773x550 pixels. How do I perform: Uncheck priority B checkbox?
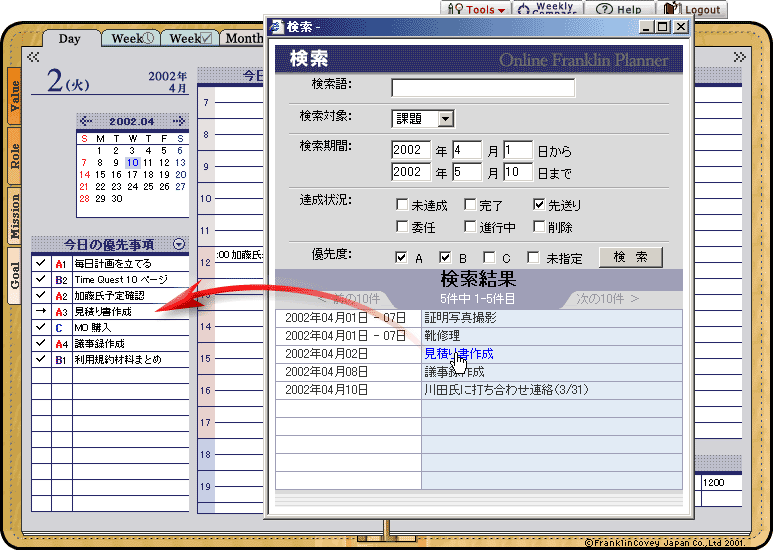click(445, 257)
